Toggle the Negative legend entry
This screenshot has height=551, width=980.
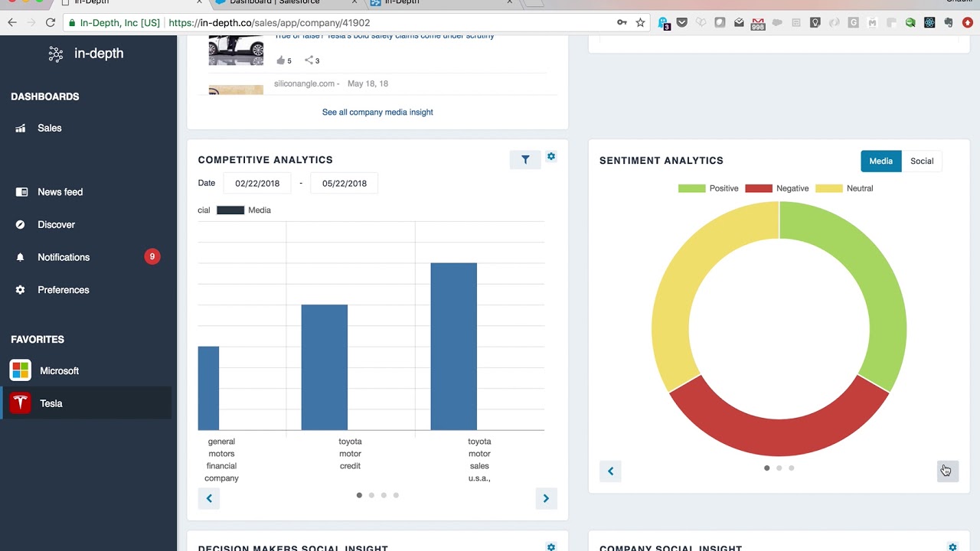777,188
